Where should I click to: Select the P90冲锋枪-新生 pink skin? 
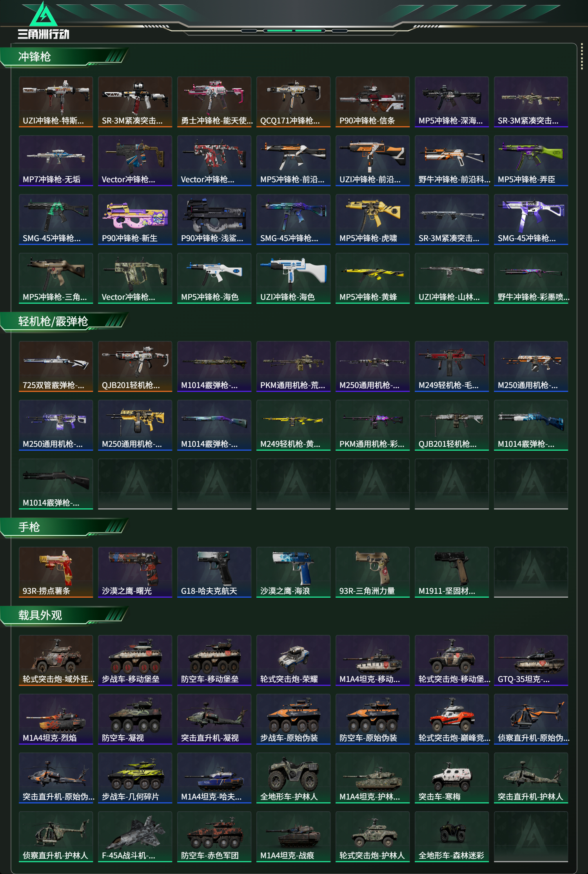coord(135,219)
